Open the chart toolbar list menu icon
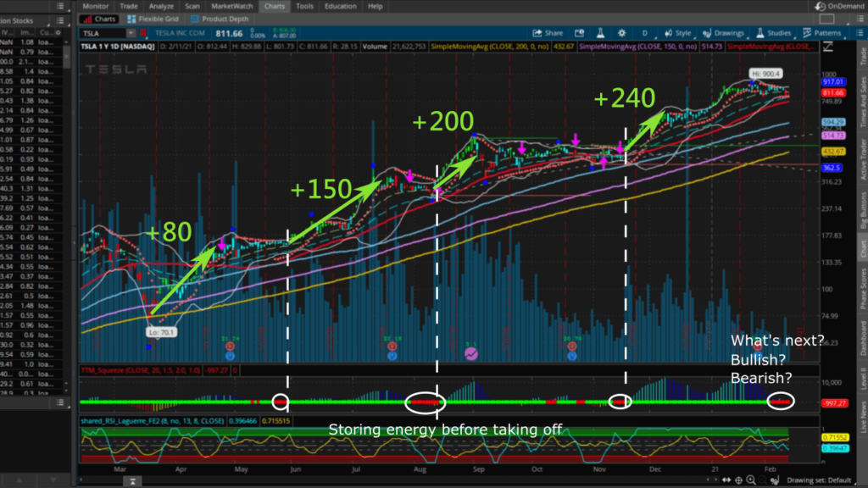868x488 pixels. click(x=860, y=33)
